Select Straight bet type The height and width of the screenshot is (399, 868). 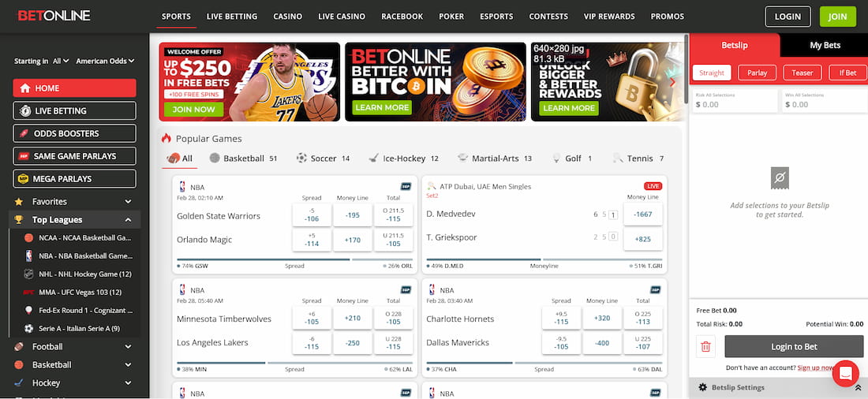712,73
